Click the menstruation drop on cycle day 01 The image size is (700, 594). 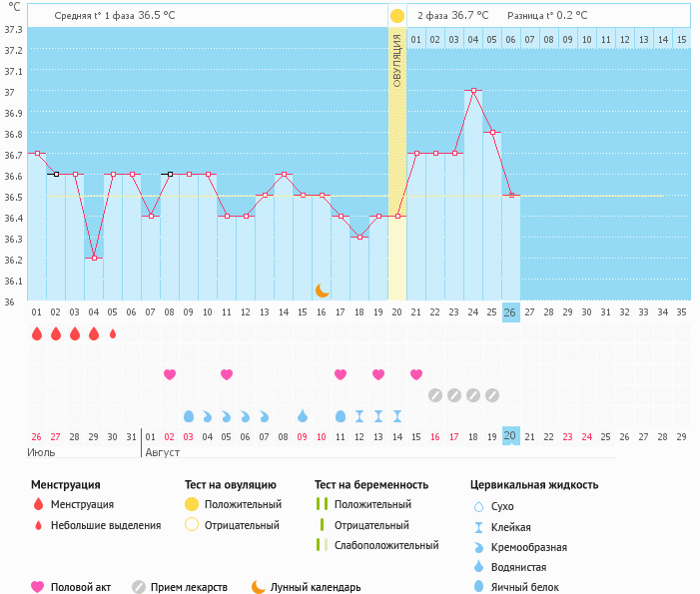pyautogui.click(x=37, y=334)
